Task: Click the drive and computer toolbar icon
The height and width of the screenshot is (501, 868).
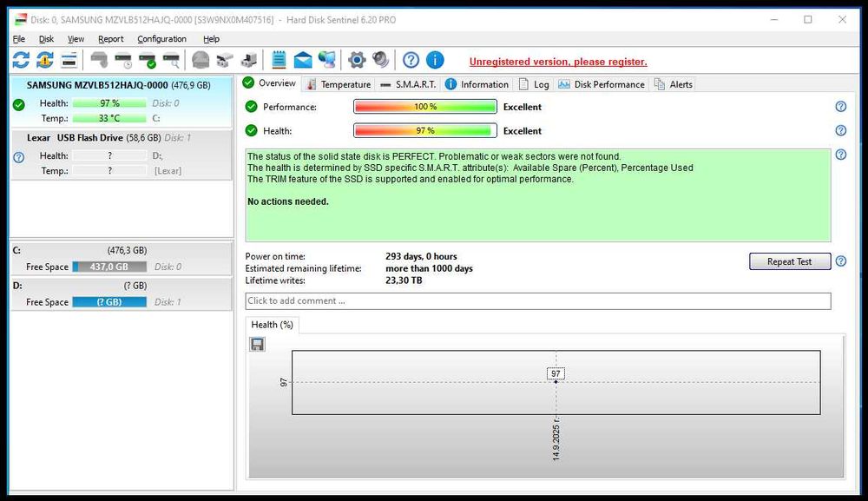Action: [x=248, y=60]
